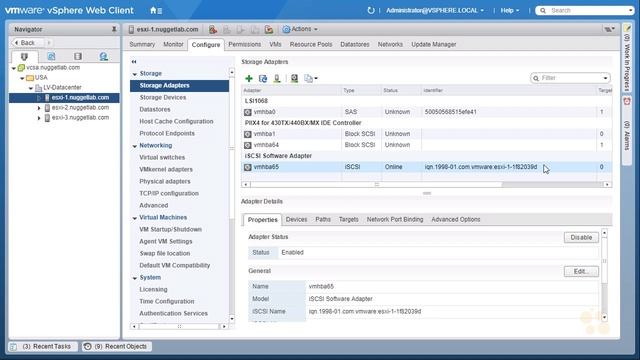This screenshot has height=360, width=640.
Task: Open the Work In Progress side panel
Action: (x=627, y=57)
